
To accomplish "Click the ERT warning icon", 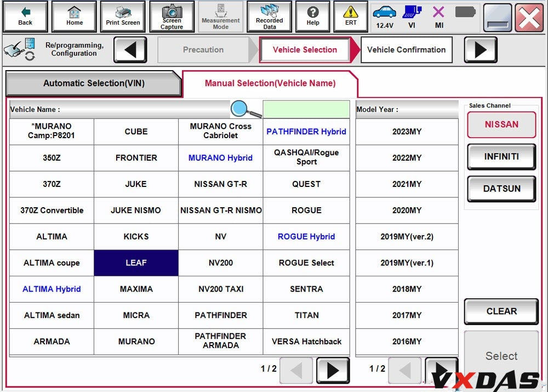I will pos(351,16).
